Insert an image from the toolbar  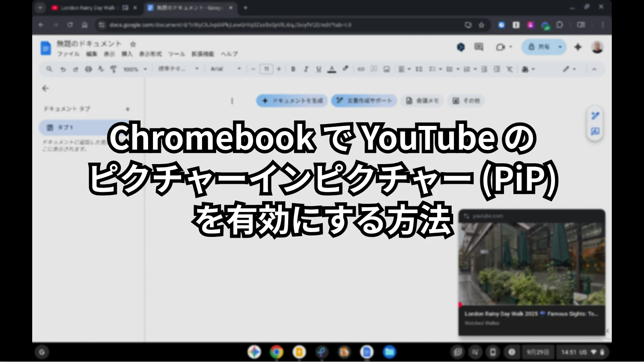[x=386, y=69]
